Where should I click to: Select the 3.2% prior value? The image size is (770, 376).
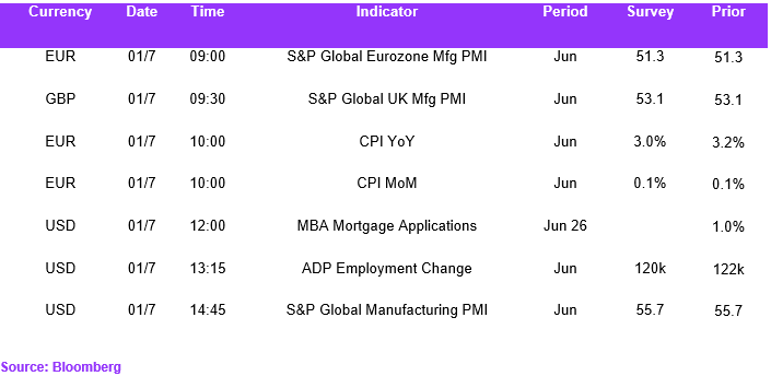729,143
